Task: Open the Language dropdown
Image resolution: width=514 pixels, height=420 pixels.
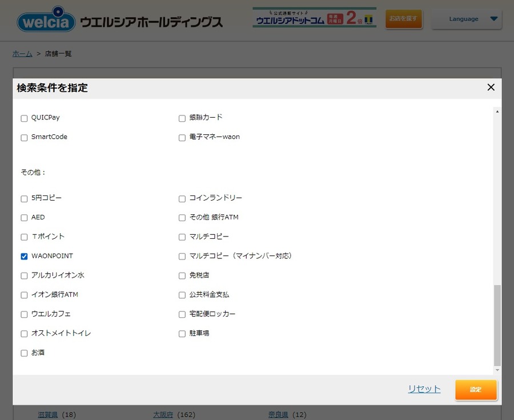Action: (x=467, y=19)
